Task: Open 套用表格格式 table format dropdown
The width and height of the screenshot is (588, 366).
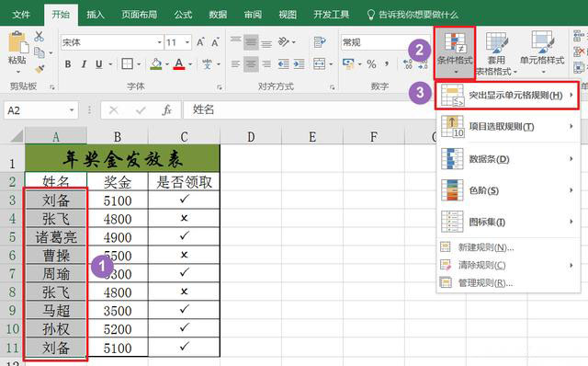Action: (496, 52)
